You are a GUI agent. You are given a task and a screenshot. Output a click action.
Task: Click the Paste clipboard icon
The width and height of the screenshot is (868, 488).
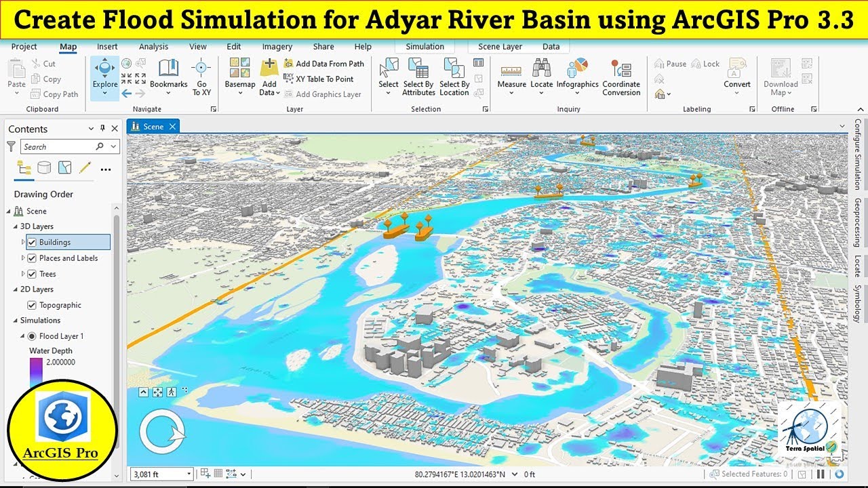16,68
